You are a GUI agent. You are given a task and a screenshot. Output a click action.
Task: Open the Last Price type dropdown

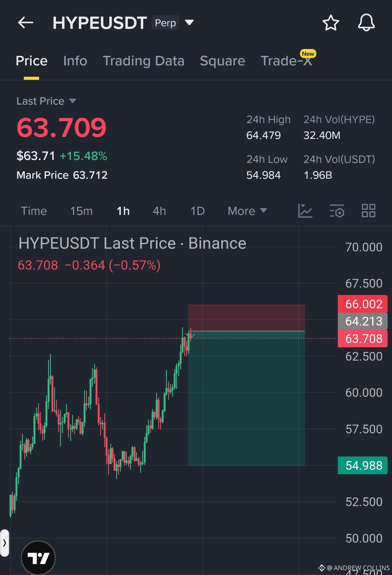click(x=46, y=101)
